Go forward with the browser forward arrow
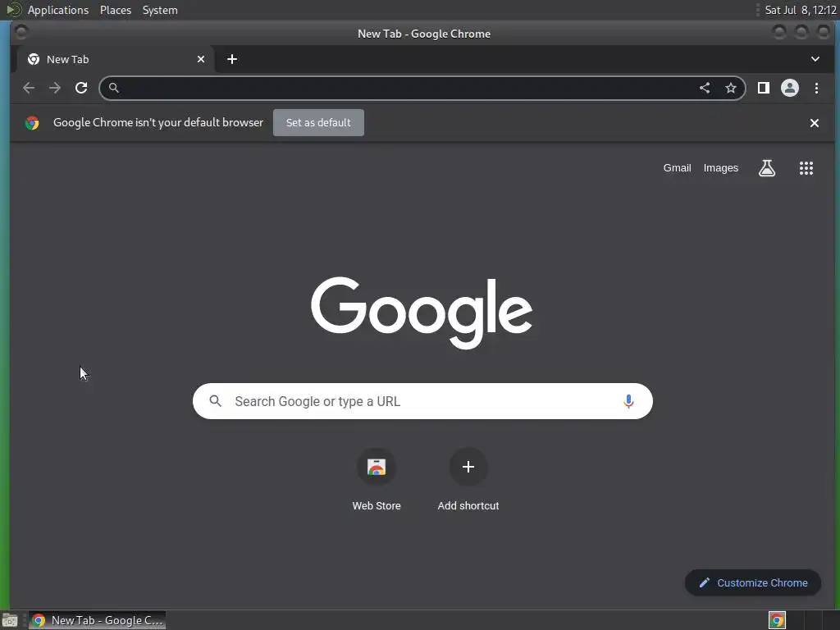This screenshot has width=840, height=630. (x=55, y=88)
